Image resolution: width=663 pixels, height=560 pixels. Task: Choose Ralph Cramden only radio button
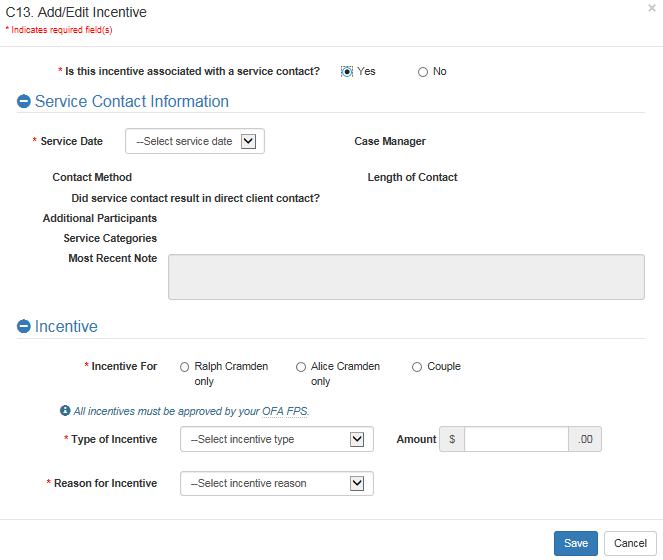tap(185, 367)
